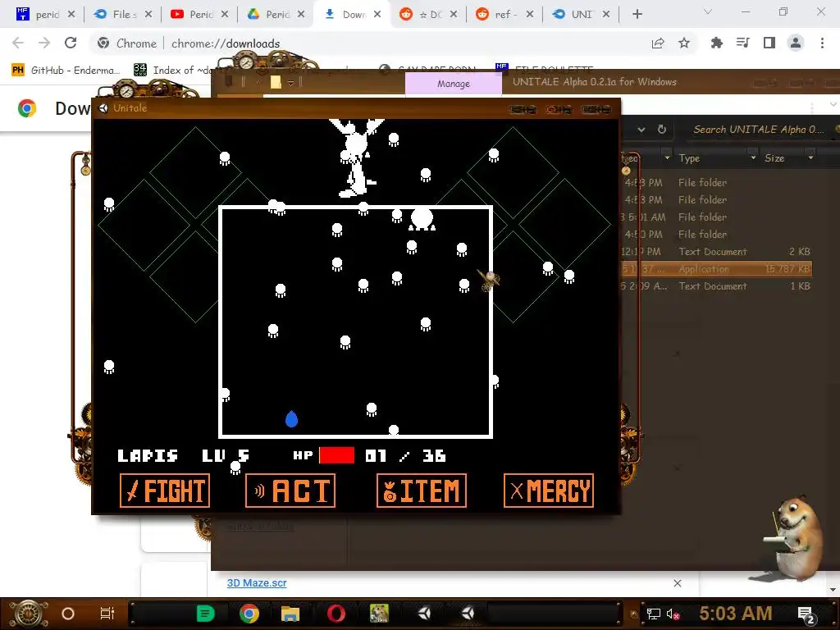
Task: Open a new Chrome tab
Action: (x=637, y=15)
